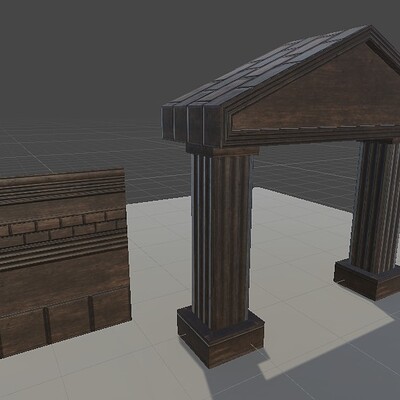The image size is (400, 400).
Task: Select the horizontal beam under the pediment
Action: tap(313, 137)
